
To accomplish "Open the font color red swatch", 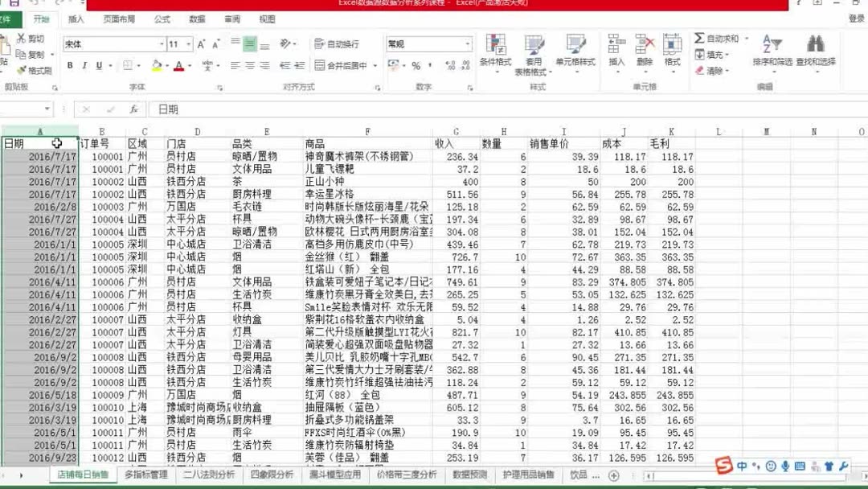I will [178, 66].
